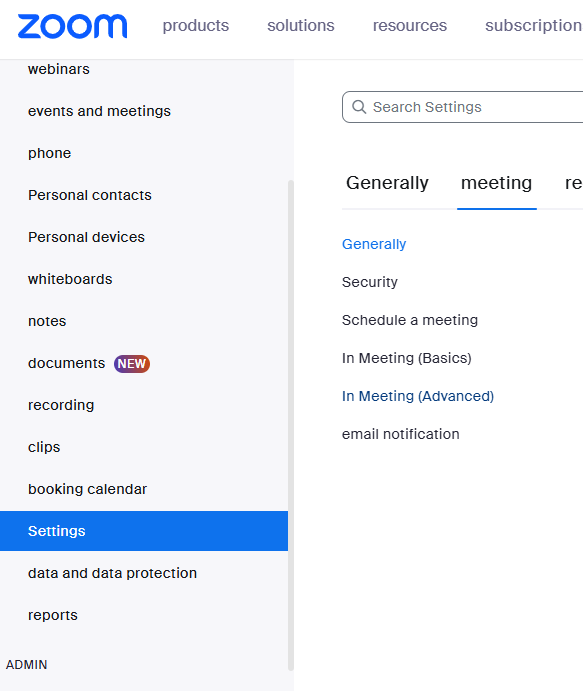Screen dimensions: 583x691
Task: Click the NEW badge next to documents
Action: 132,364
